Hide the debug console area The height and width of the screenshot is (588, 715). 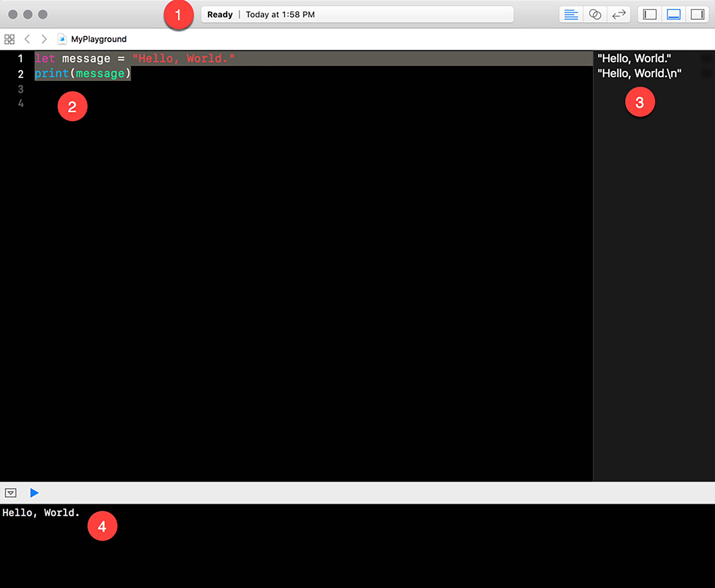(x=11, y=493)
